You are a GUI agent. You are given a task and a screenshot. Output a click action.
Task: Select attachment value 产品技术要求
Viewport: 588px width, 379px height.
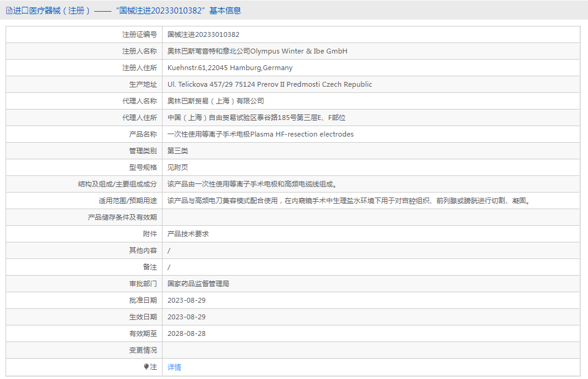coord(188,234)
